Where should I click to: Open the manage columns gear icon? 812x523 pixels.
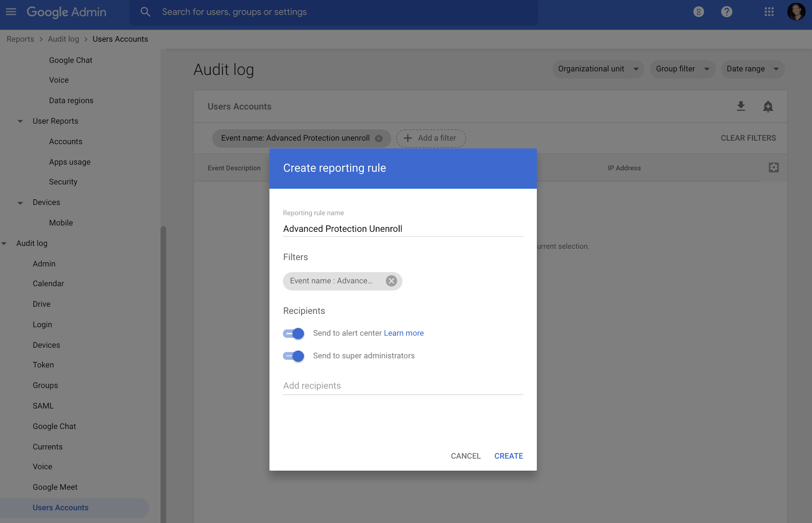click(x=774, y=168)
